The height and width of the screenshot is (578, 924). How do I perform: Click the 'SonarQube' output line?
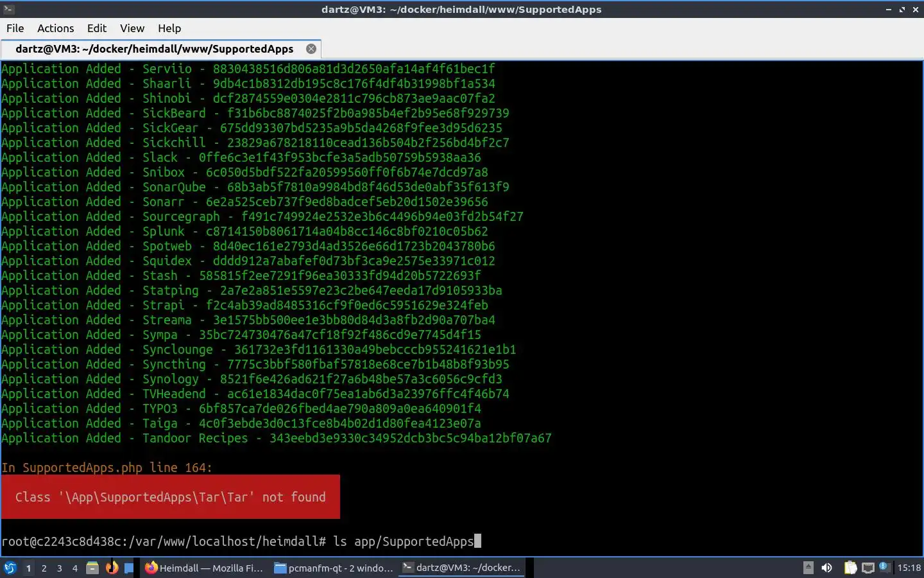click(255, 187)
